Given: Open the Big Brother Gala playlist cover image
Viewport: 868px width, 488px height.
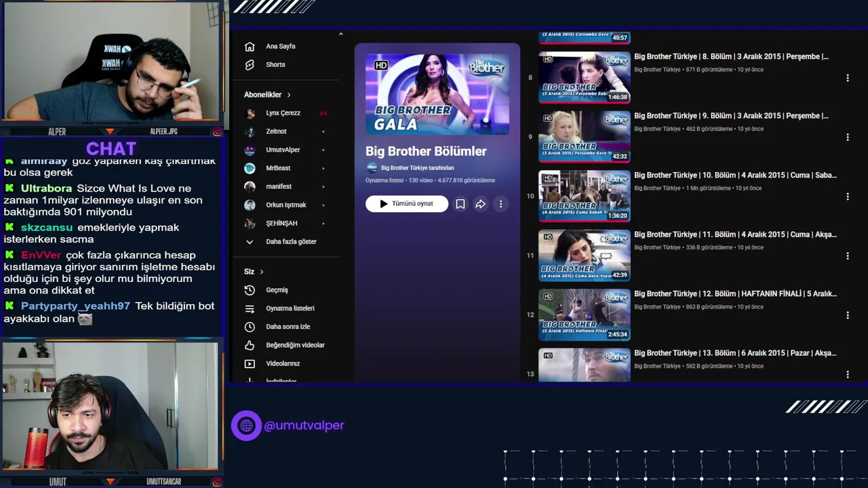Looking at the screenshot, I should coord(437,94).
